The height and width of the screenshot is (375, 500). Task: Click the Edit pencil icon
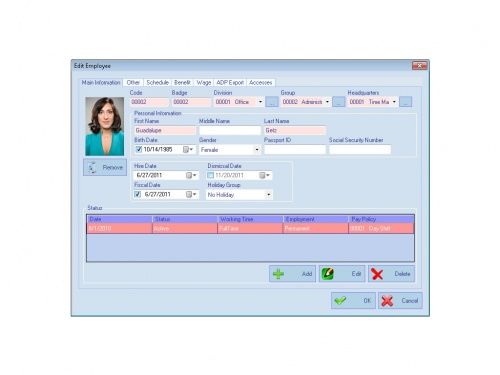(x=328, y=274)
